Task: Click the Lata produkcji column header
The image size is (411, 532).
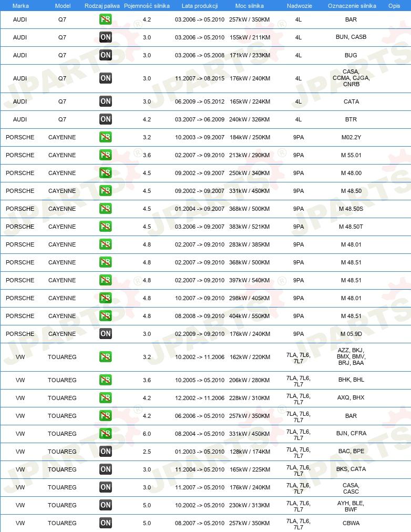Action: (200, 6)
